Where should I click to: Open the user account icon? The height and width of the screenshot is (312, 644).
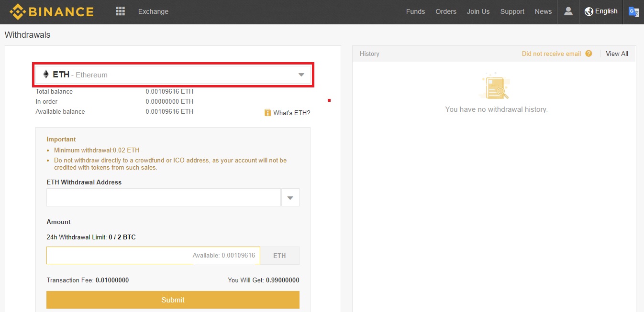pos(568,11)
